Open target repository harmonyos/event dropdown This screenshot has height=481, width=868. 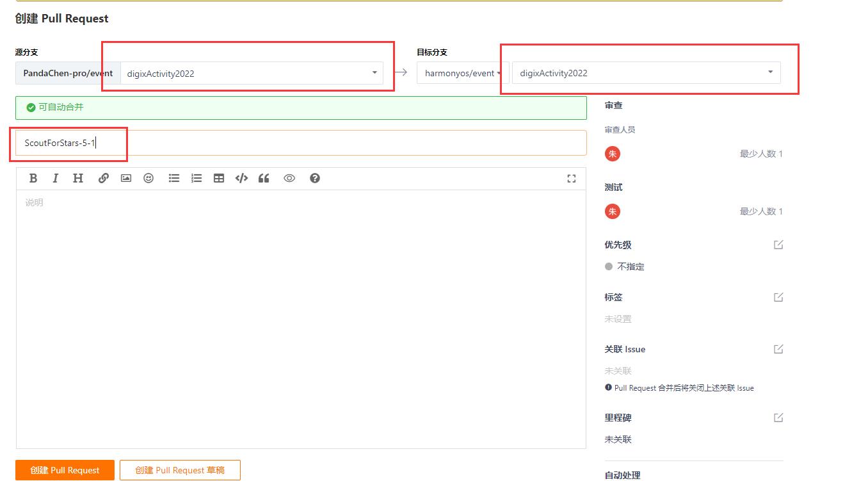click(x=463, y=73)
